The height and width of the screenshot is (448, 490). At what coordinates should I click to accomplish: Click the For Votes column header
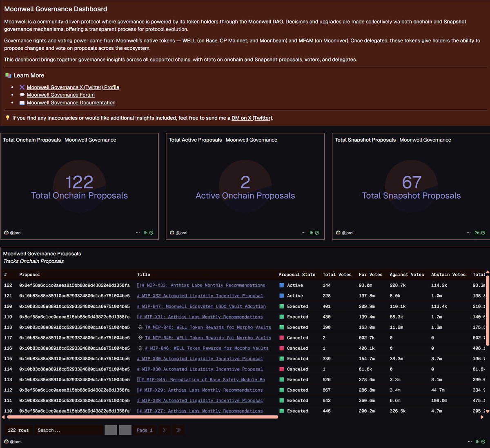371,275
